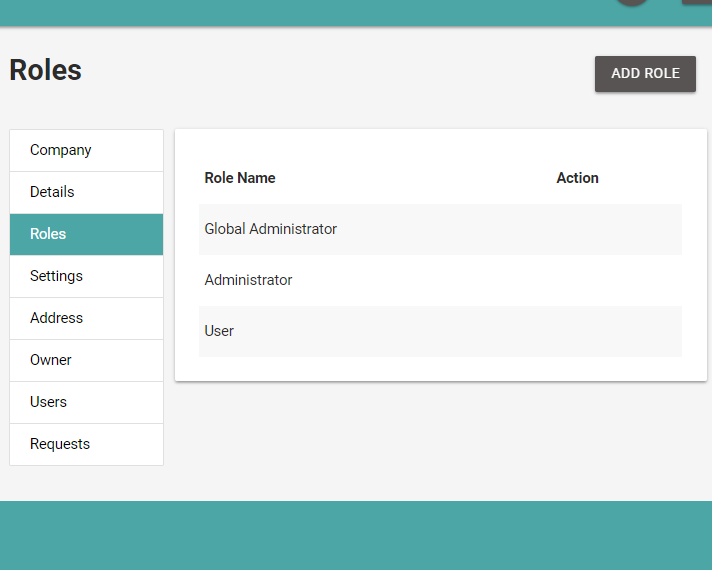The height and width of the screenshot is (570, 712).
Task: Click the teal footer bar
Action: (x=356, y=535)
